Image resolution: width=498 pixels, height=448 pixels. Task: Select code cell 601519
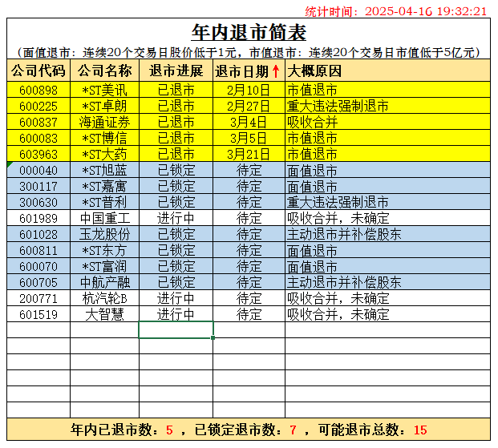click(38, 314)
